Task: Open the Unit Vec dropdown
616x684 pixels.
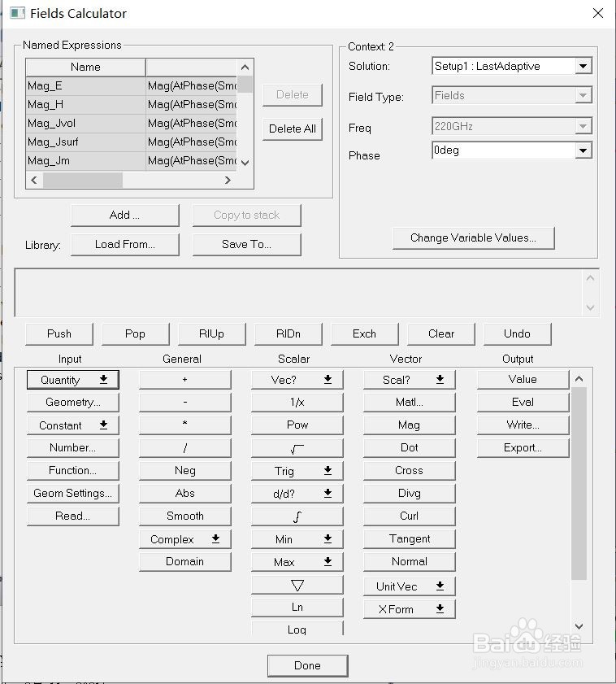Action: (x=410, y=586)
